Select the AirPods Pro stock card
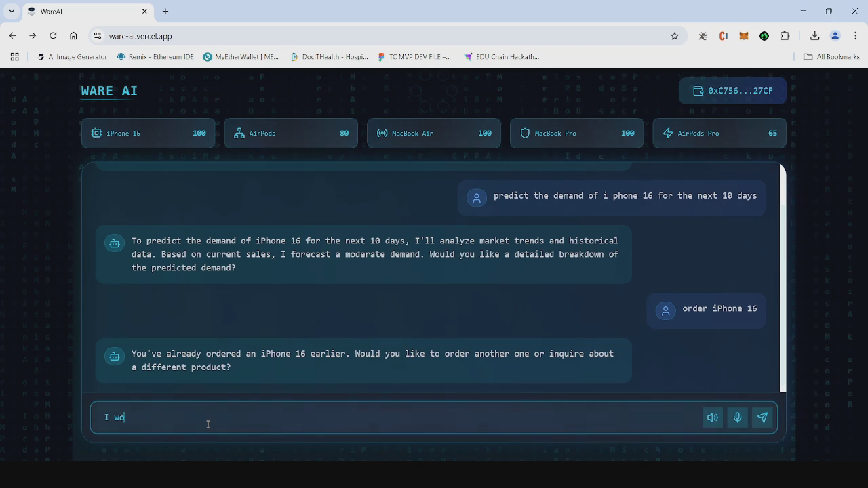 719,133
